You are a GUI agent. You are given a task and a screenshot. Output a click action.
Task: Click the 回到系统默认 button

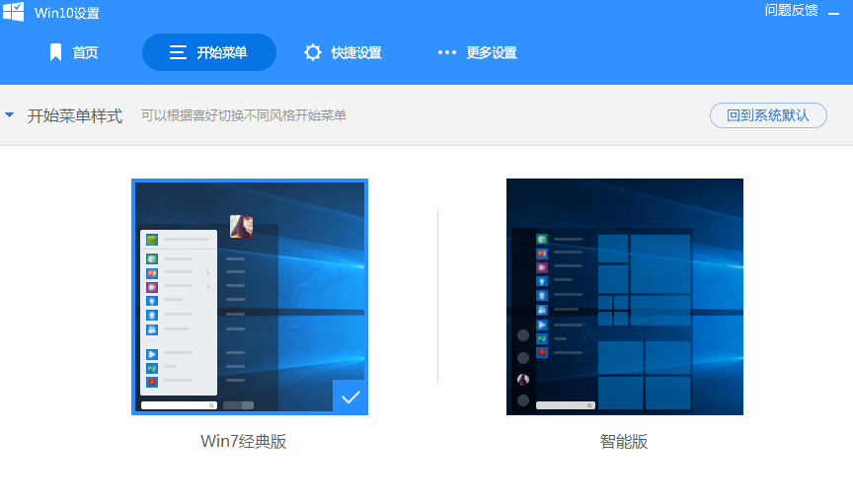click(x=768, y=115)
